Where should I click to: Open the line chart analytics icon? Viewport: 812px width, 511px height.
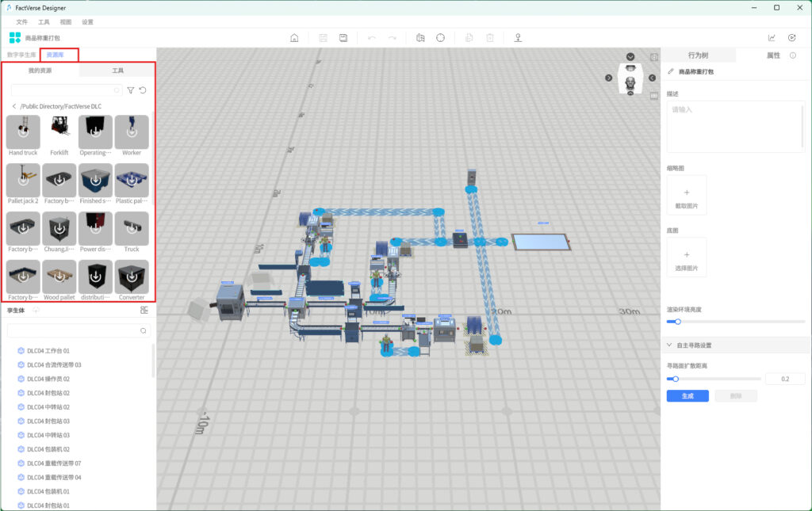[772, 38]
